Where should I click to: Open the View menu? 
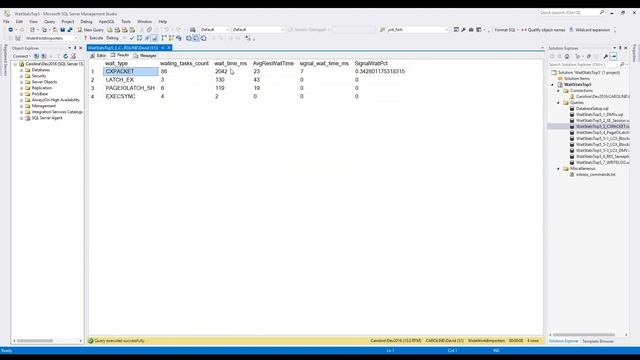33,21
